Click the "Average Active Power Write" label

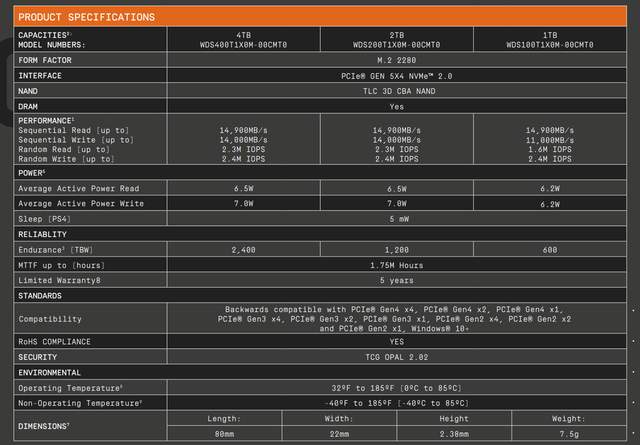pos(81,204)
